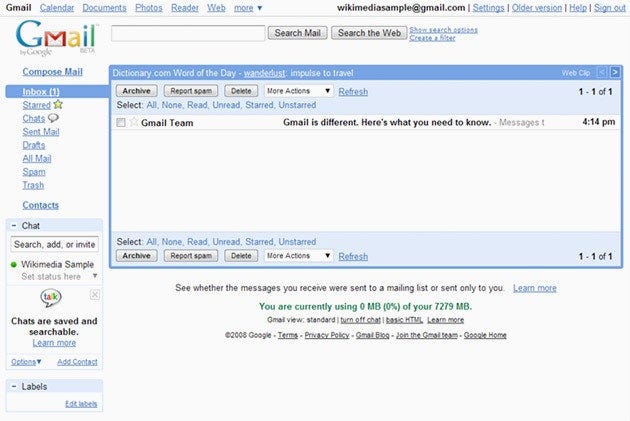The image size is (630, 421).
Task: Open Contacts
Action: pyautogui.click(x=41, y=205)
